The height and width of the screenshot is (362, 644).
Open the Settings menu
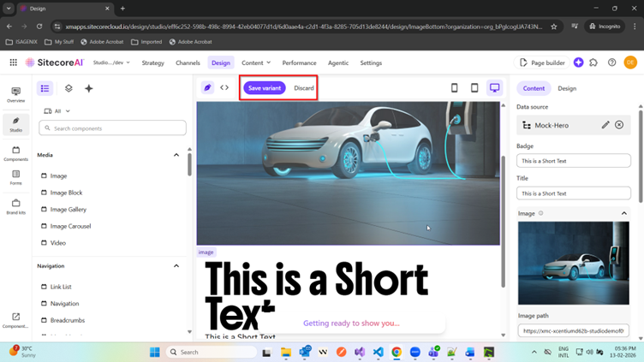click(371, 62)
